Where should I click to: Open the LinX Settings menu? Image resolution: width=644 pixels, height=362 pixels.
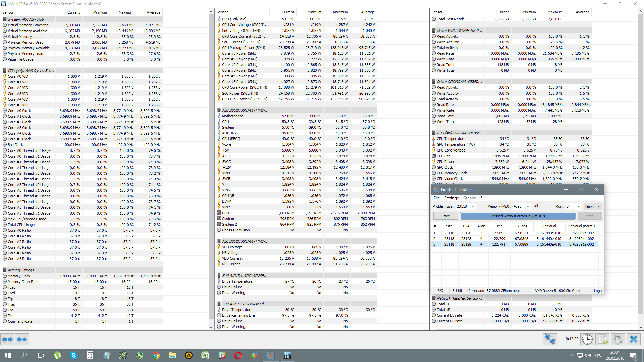point(451,198)
